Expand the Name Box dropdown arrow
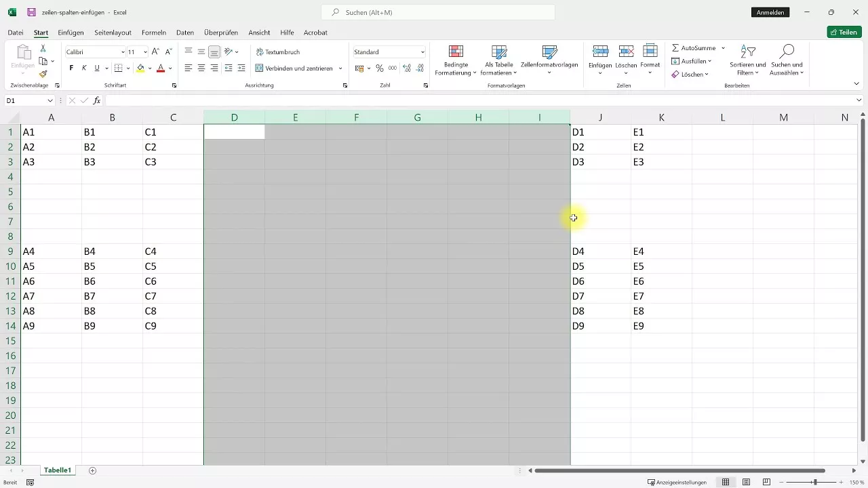868x488 pixels. pyautogui.click(x=50, y=100)
